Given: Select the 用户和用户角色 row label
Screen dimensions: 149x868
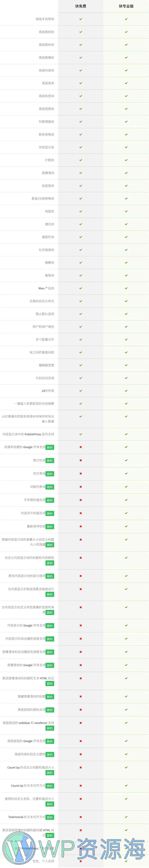Looking at the screenshot, I should coord(43,327).
